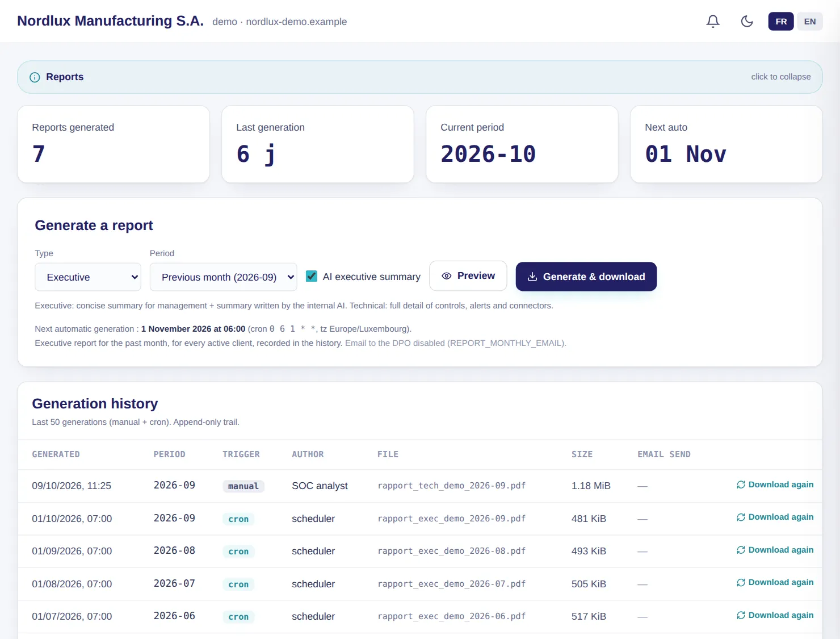Click the Preview button

tap(468, 276)
